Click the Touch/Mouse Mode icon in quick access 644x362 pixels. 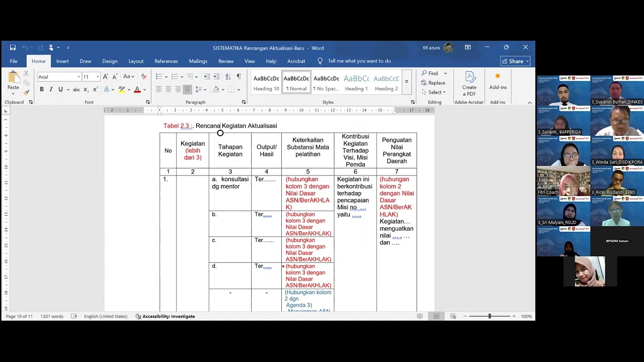coord(51,48)
